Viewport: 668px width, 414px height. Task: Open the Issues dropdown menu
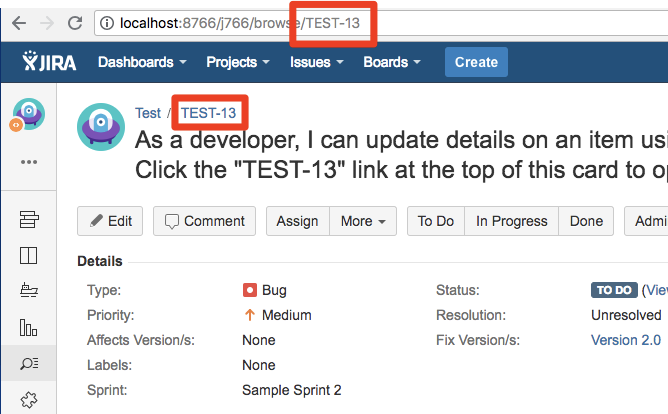[x=317, y=62]
